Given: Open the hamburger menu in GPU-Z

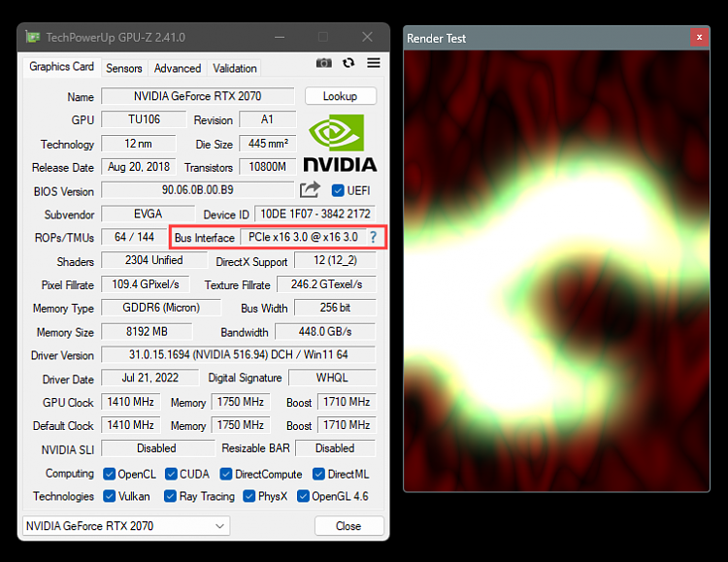Looking at the screenshot, I should [x=374, y=63].
